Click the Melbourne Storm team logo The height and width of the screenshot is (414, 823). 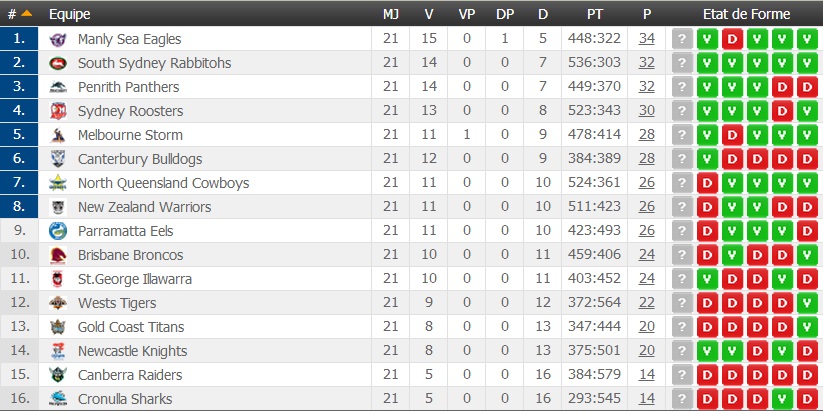[58, 135]
